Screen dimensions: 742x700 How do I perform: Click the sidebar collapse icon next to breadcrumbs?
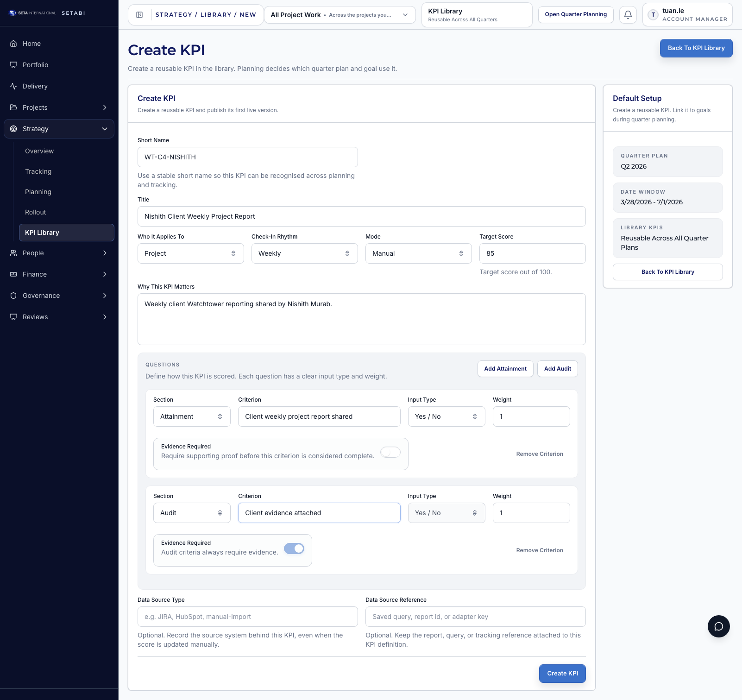click(x=138, y=14)
